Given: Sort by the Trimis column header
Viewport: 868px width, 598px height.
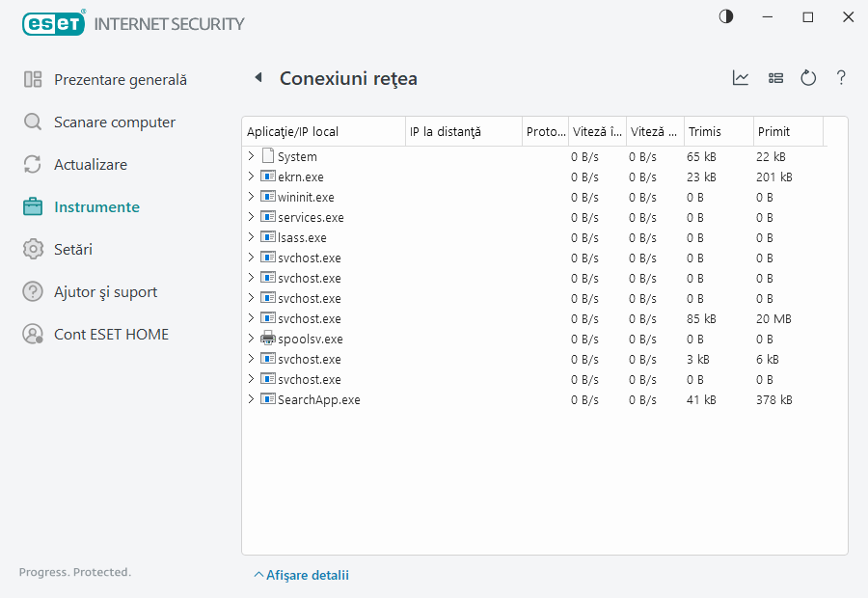Looking at the screenshot, I should click(x=718, y=131).
